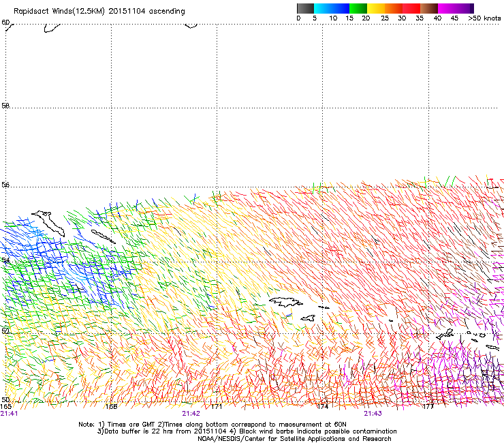Image resolution: width=504 pixels, height=443 pixels.
Task: Click the latitude label '60'
Action: tap(5, 22)
